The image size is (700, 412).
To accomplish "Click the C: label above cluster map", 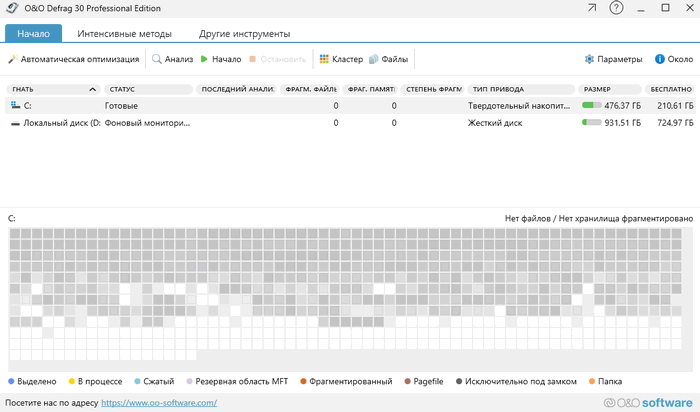I will click(12, 218).
